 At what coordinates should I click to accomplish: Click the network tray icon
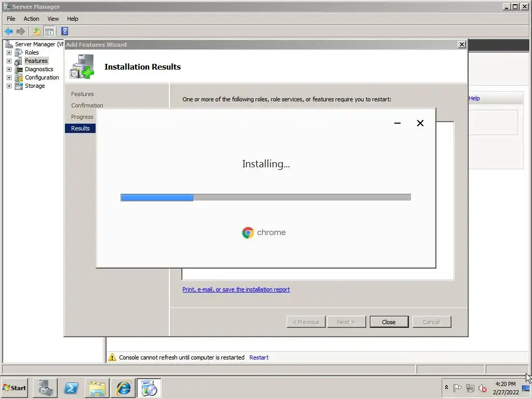click(x=470, y=388)
